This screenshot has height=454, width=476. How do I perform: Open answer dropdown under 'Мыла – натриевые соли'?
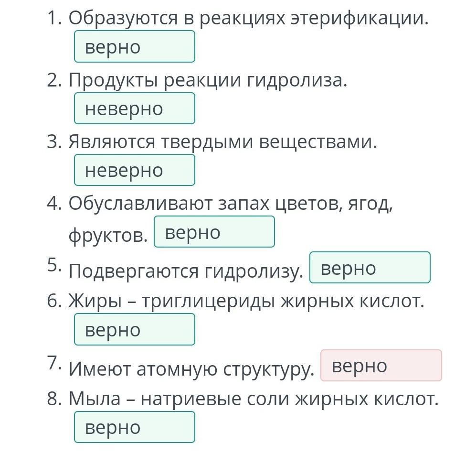coord(134,427)
